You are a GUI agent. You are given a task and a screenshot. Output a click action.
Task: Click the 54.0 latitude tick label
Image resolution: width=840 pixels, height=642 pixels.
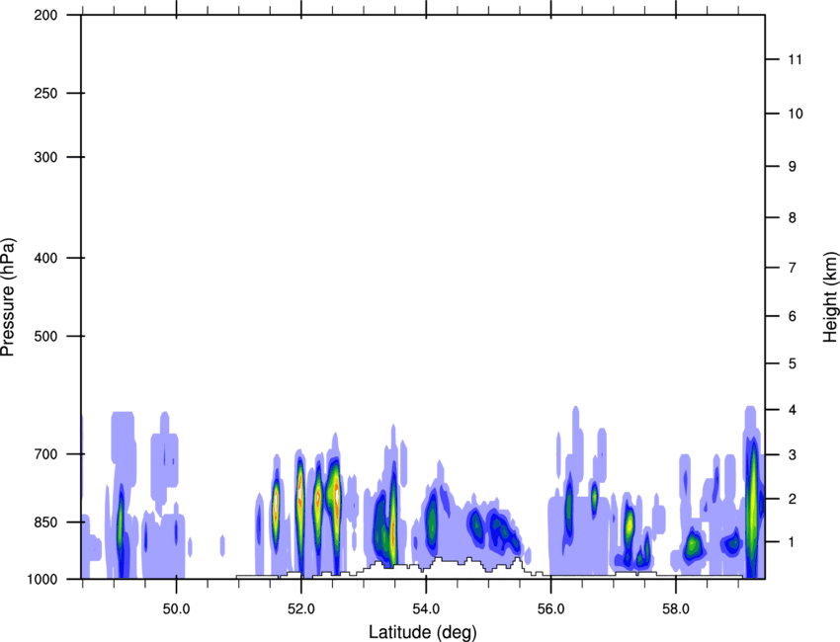(427, 609)
